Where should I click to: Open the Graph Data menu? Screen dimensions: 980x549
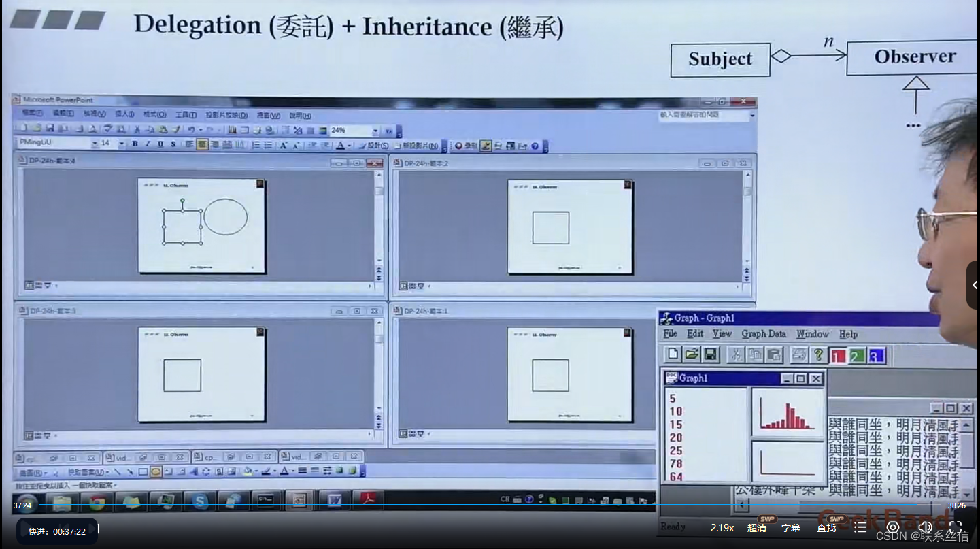[763, 333]
